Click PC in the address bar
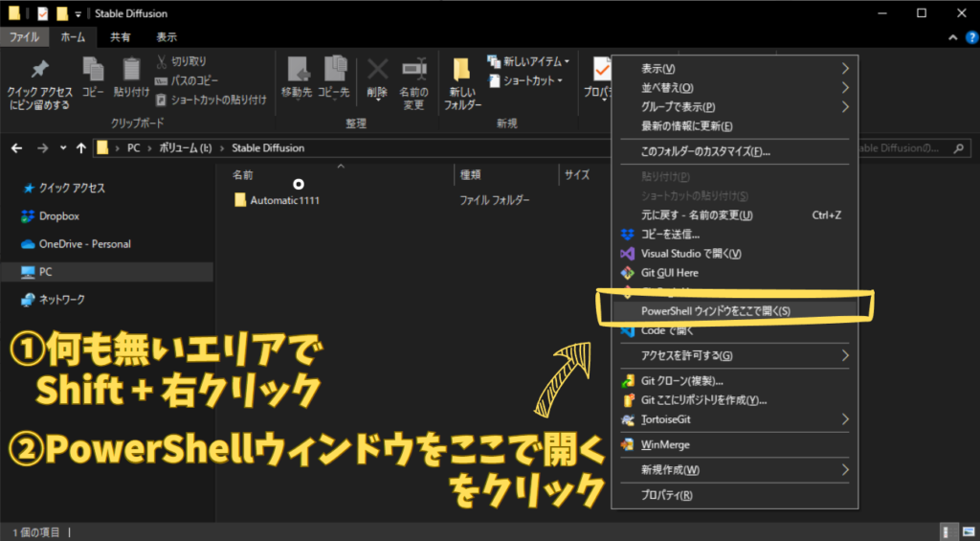 (x=134, y=148)
